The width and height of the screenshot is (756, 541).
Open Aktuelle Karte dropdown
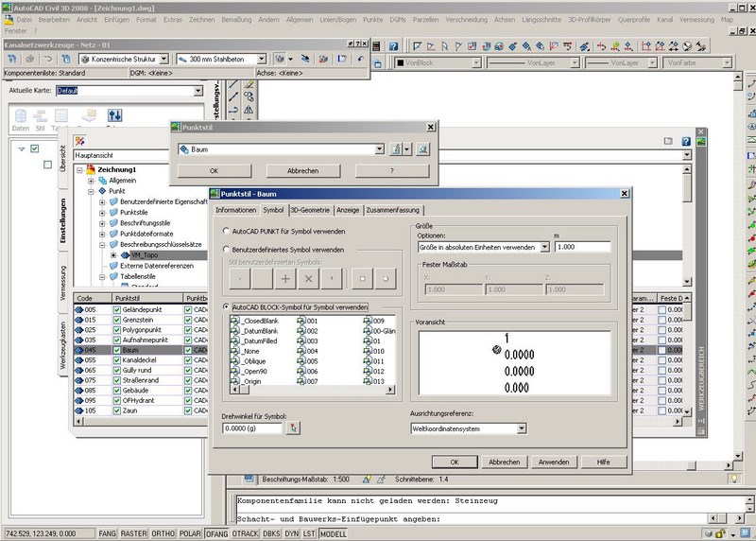(198, 91)
